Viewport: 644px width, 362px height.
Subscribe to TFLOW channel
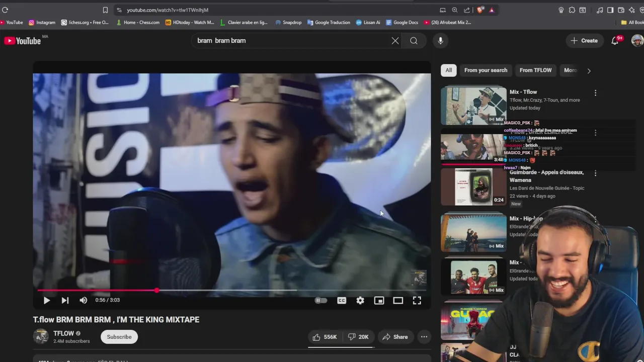point(119,337)
